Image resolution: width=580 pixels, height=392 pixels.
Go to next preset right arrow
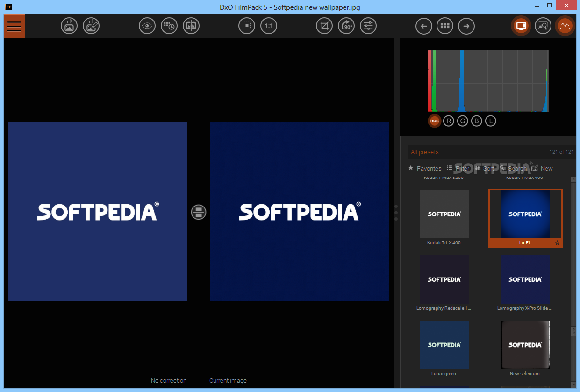click(466, 26)
